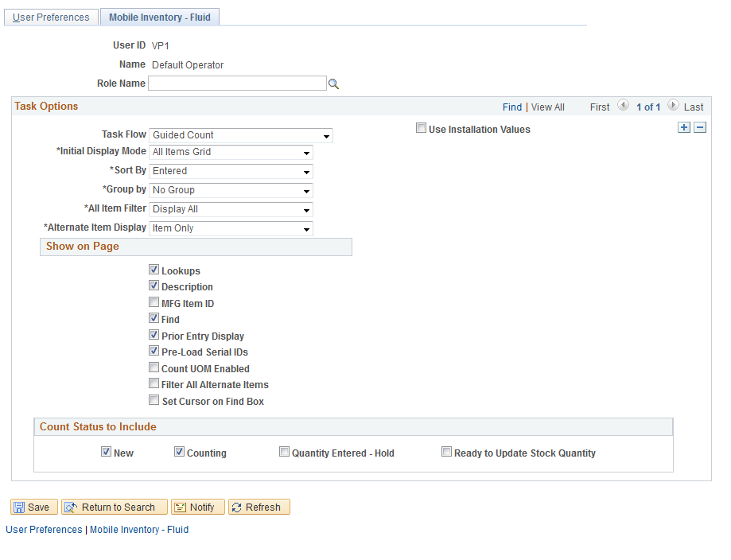Image resolution: width=731 pixels, height=560 pixels.
Task: Enable the Use Installation Values checkbox
Action: [x=421, y=129]
